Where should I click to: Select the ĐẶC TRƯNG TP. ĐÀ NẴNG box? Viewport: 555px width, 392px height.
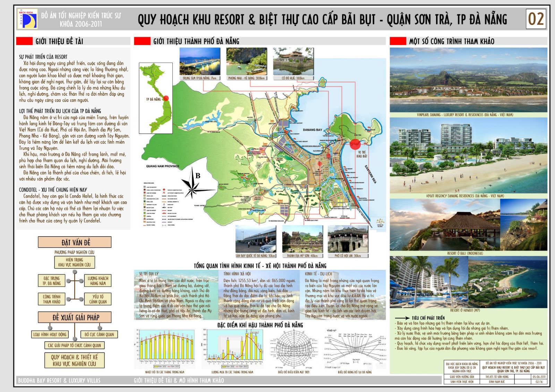click(52, 281)
